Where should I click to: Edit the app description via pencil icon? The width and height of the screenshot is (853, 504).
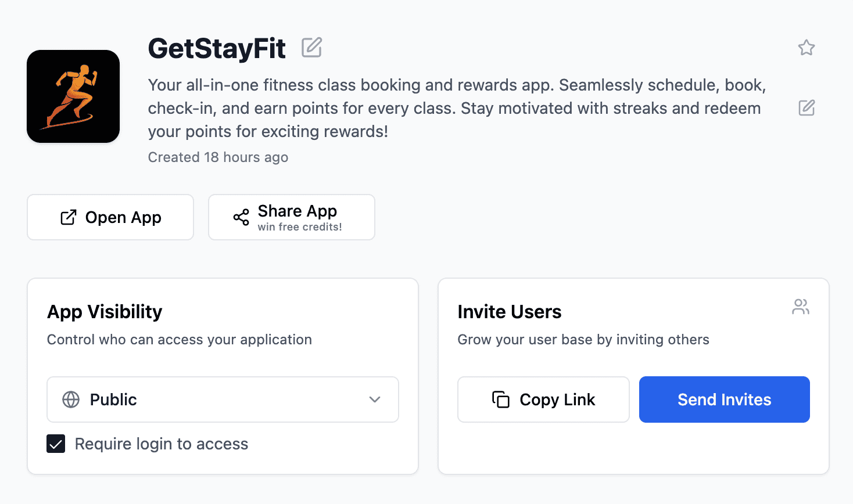coord(806,108)
